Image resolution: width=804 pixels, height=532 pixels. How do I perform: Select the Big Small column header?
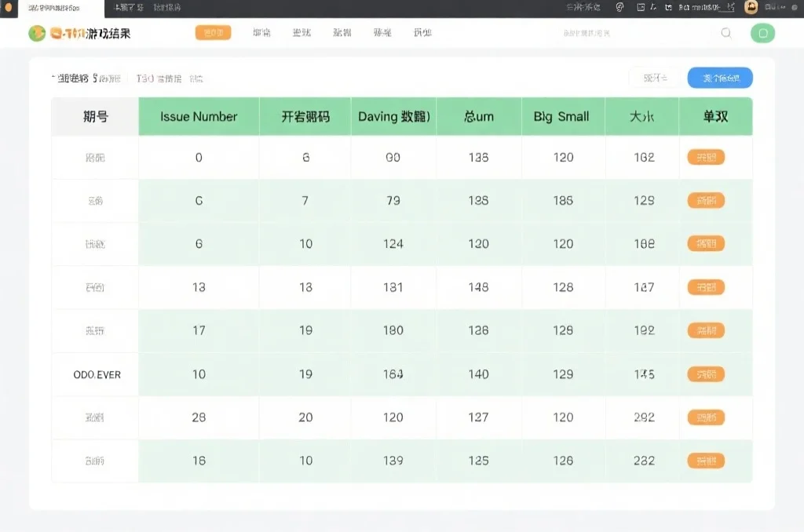(x=562, y=116)
